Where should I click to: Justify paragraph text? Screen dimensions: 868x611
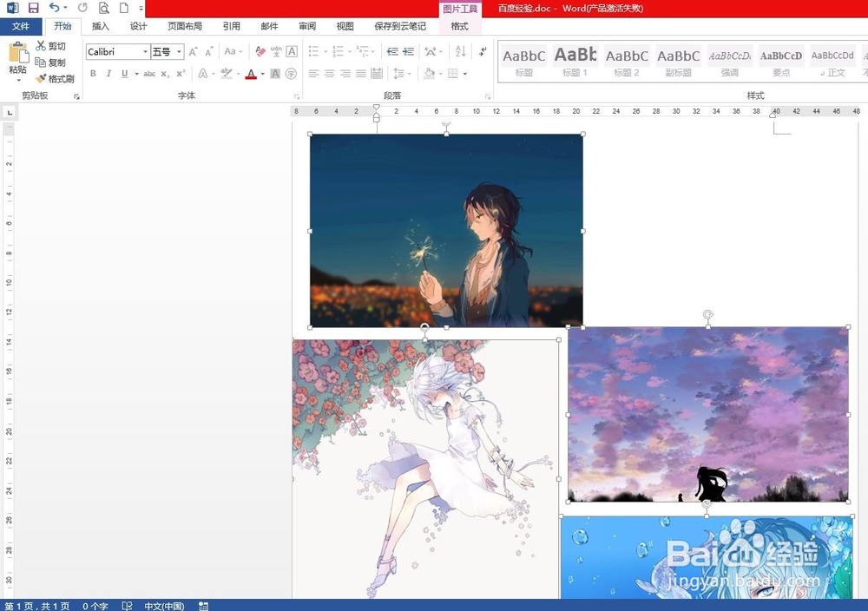[x=361, y=74]
